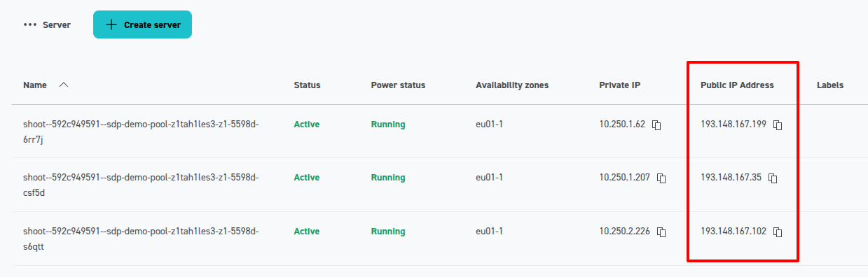Select private IP text 10.250.2.226
This screenshot has width=868, height=277.
point(624,232)
